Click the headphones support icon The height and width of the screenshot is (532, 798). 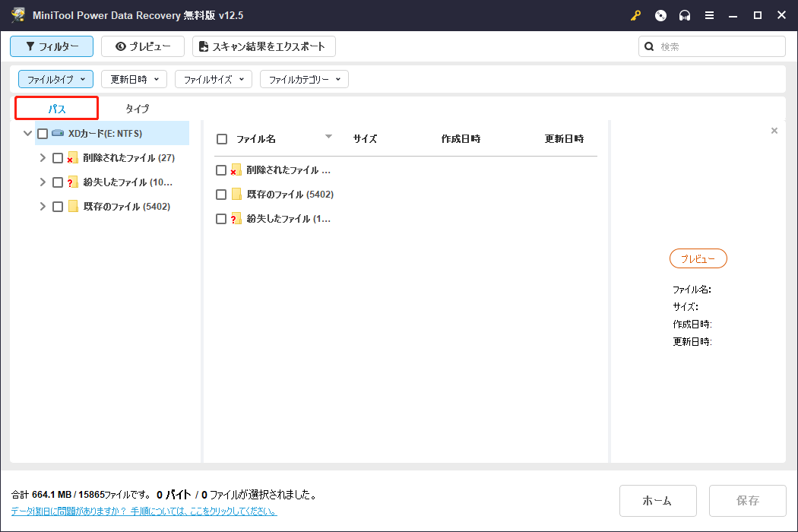[685, 15]
